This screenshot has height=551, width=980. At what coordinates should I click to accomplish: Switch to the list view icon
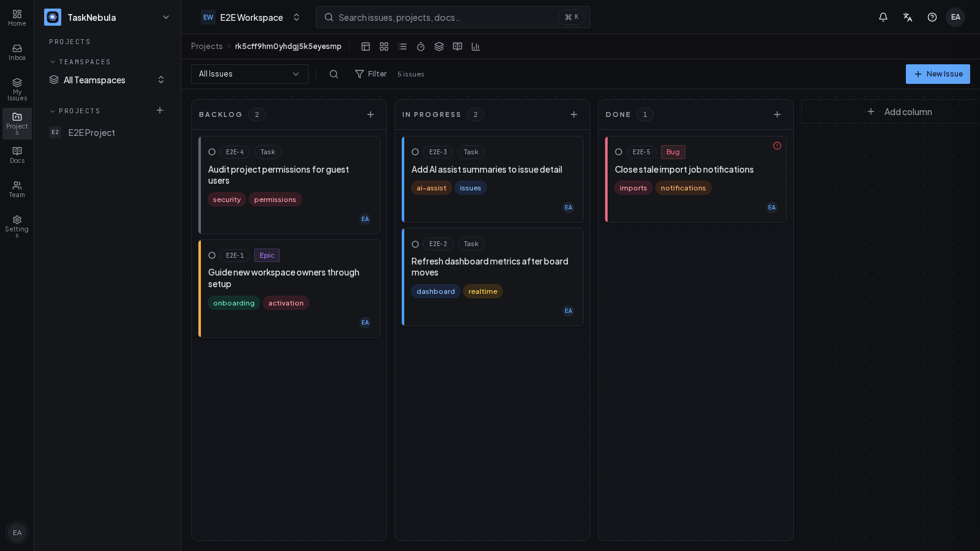402,47
